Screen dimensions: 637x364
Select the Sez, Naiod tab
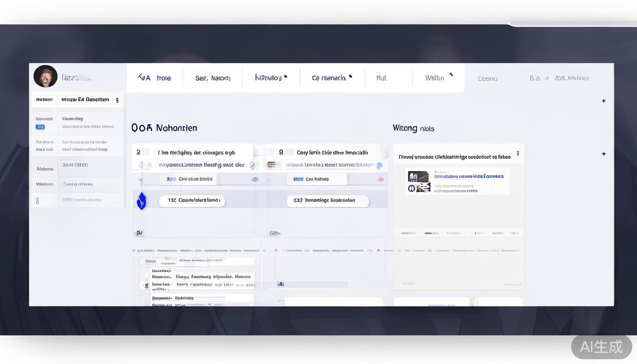pos(212,78)
